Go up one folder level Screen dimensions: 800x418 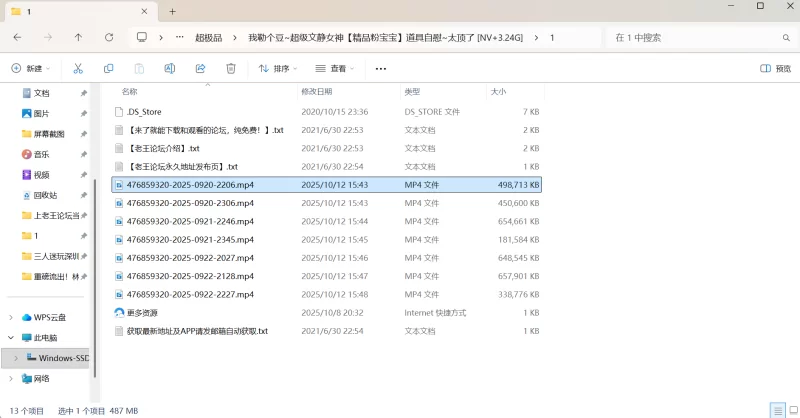(x=78, y=37)
